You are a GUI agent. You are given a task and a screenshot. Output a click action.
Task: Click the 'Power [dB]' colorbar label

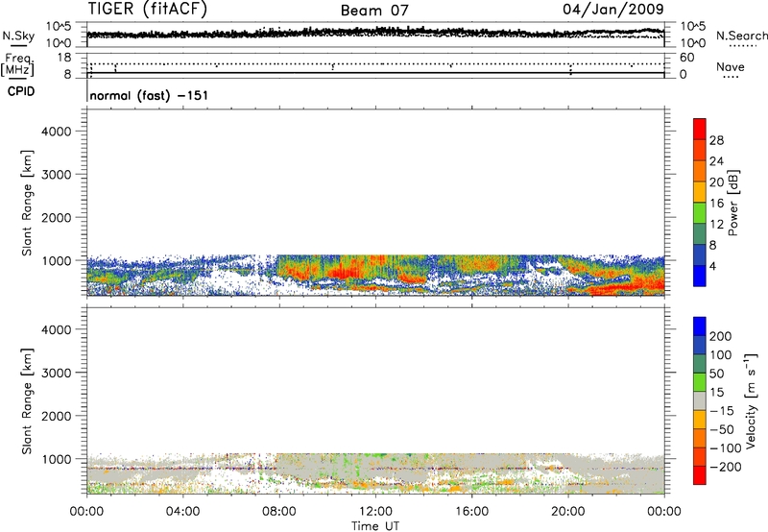pyautogui.click(x=732, y=203)
